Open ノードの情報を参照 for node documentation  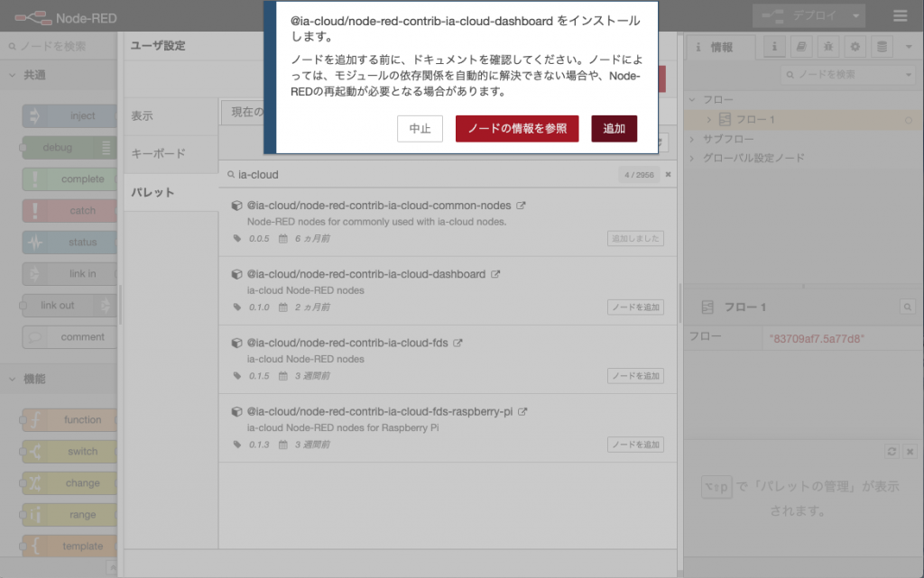(516, 128)
